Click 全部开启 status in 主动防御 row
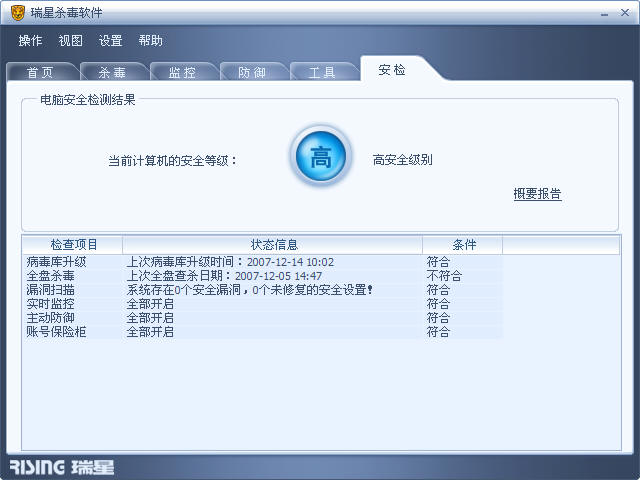Viewport: 640px width, 480px height. point(150,318)
